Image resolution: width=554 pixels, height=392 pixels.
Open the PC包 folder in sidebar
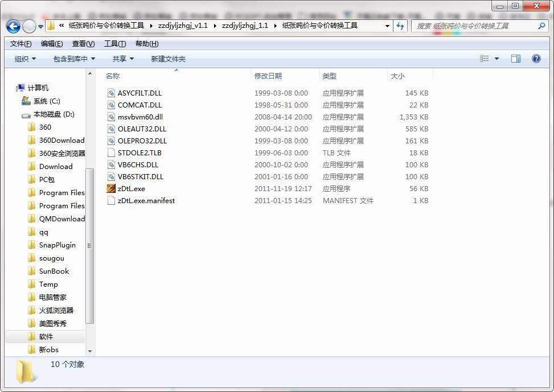coord(47,179)
